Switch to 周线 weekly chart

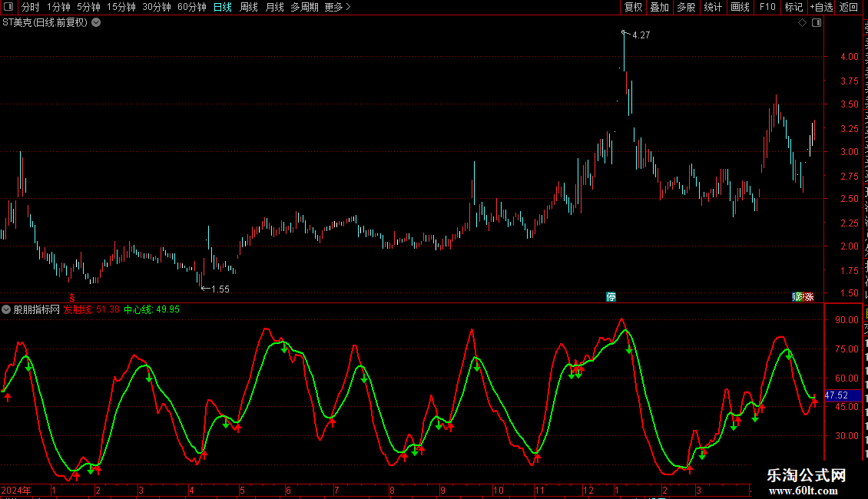point(249,7)
